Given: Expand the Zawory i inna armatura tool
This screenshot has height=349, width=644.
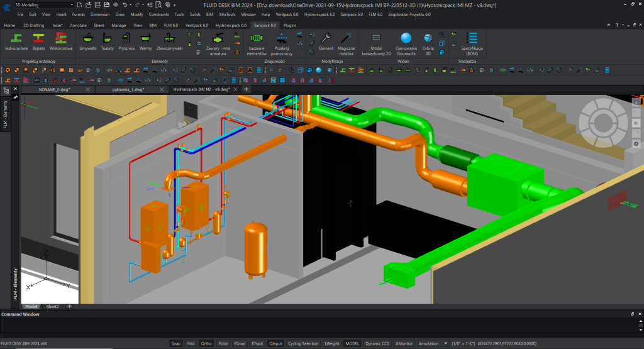Looking at the screenshot, I should [218, 41].
